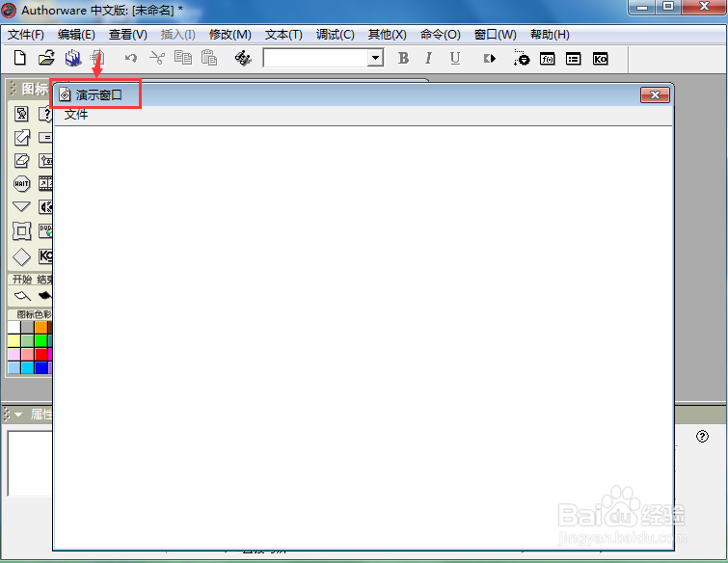Viewport: 728px width, 563px height.
Task: Pick the yellow icon color swatch
Action: click(x=13, y=341)
